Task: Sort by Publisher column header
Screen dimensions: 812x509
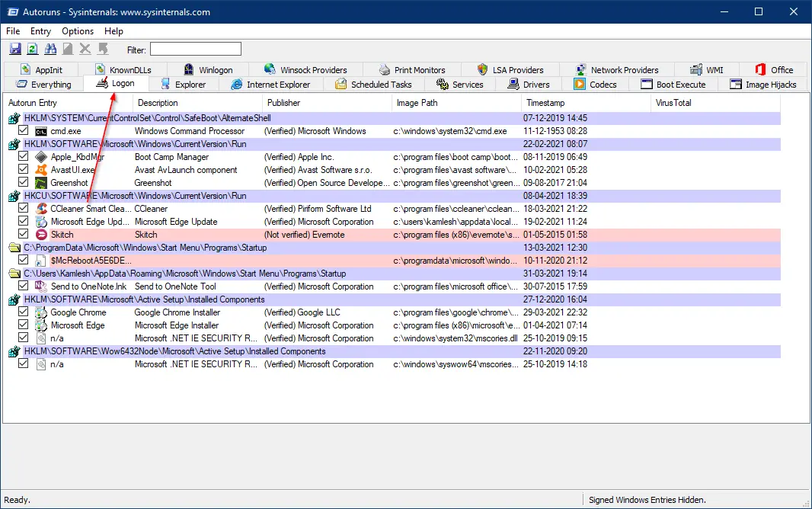Action: tap(327, 103)
